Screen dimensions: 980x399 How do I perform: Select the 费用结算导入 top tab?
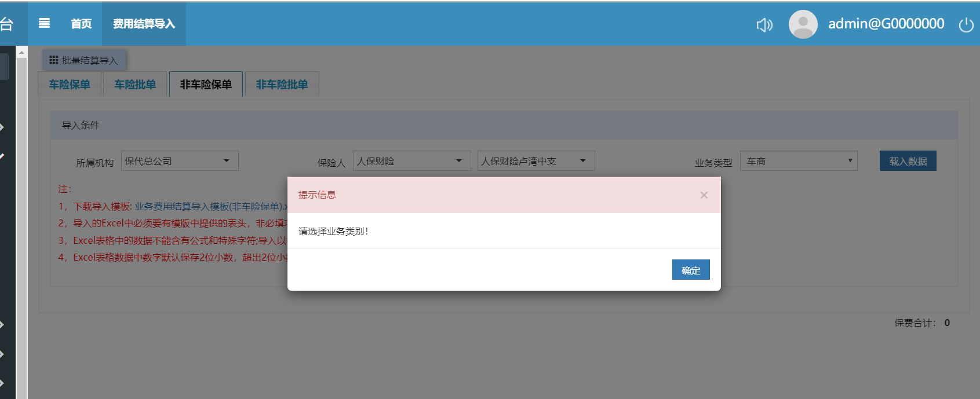point(144,24)
